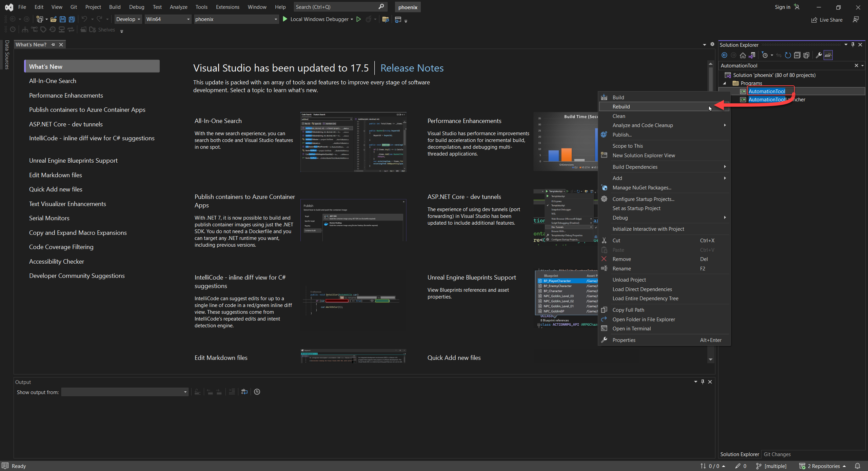Screen dimensions: 868x471
Task: Start Local Windows Debugger with green play icon
Action: coord(285,19)
